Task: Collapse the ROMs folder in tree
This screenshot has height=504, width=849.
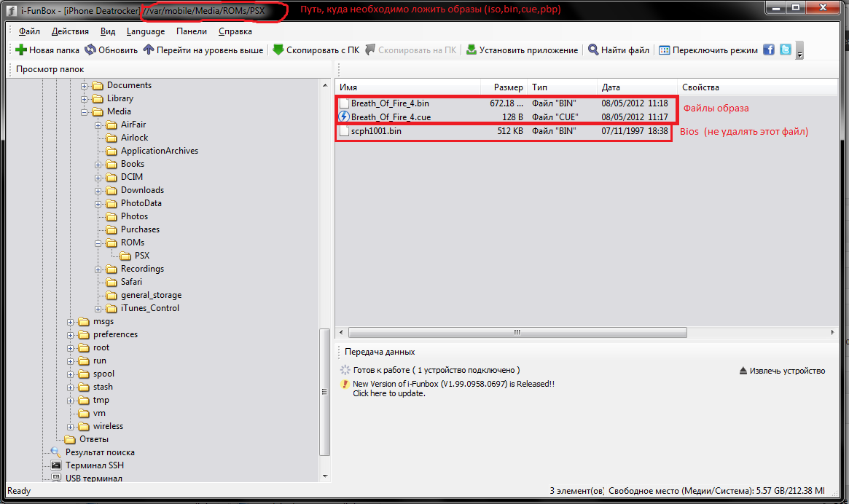Action: pyautogui.click(x=98, y=243)
